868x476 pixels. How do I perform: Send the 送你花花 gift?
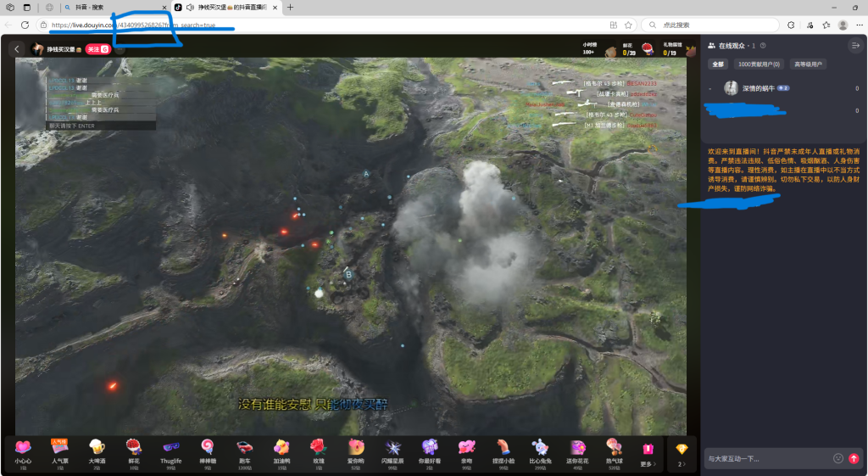tap(577, 453)
